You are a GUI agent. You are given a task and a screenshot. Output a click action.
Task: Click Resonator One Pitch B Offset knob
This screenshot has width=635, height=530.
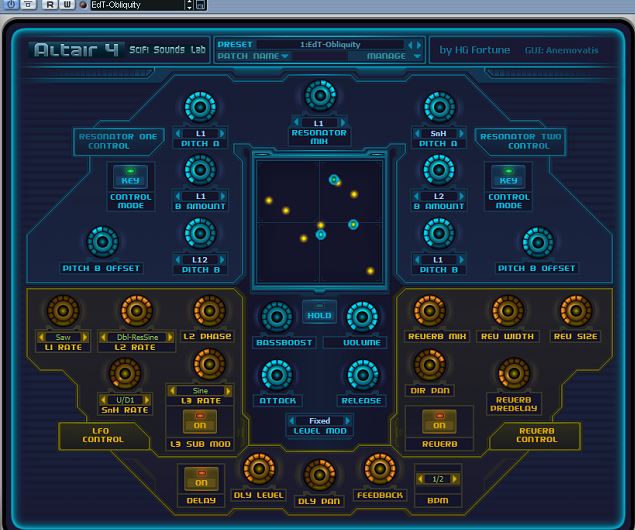click(x=102, y=242)
